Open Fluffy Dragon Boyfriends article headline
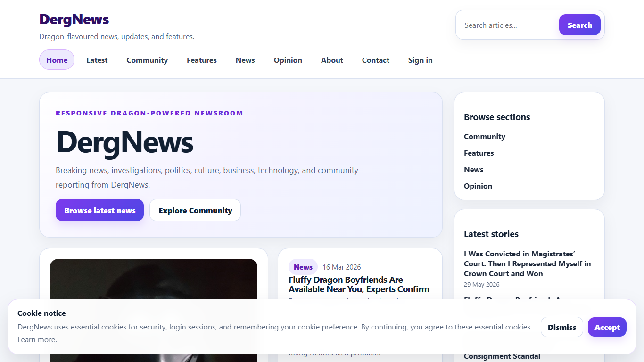Viewport: 644px width, 362px height. pos(359,284)
